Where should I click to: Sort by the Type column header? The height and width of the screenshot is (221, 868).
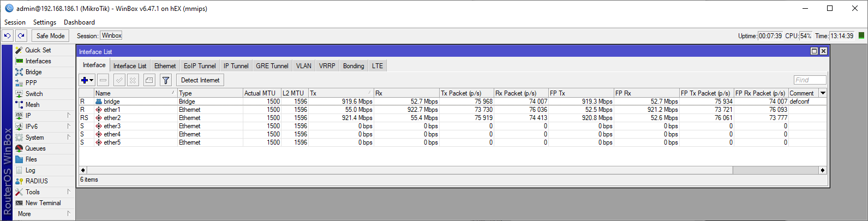210,93
